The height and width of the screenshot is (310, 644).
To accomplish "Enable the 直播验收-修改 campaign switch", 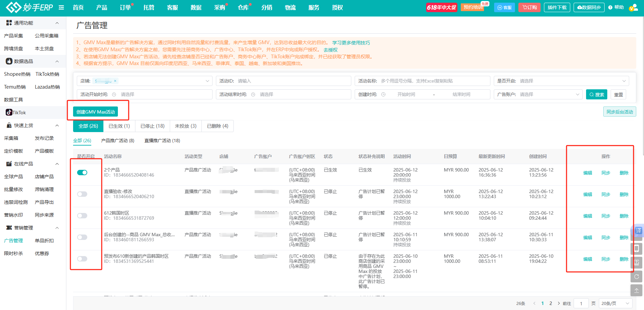I will click(82, 194).
